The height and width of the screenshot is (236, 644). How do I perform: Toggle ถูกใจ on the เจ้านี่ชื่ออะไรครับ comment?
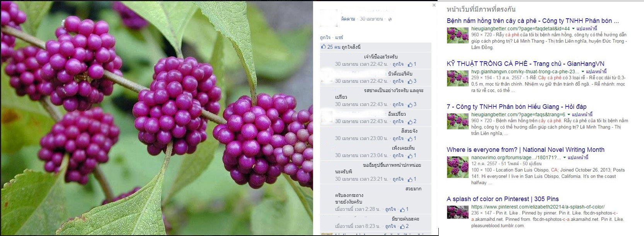click(398, 64)
